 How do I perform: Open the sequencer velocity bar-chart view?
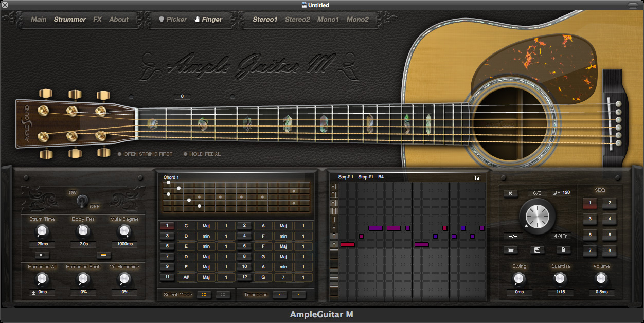[477, 178]
